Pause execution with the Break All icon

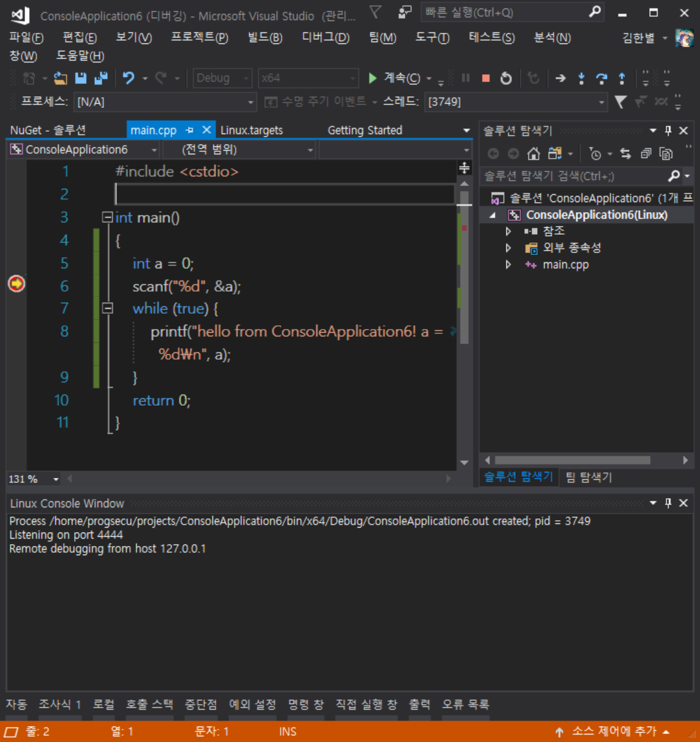click(x=465, y=78)
